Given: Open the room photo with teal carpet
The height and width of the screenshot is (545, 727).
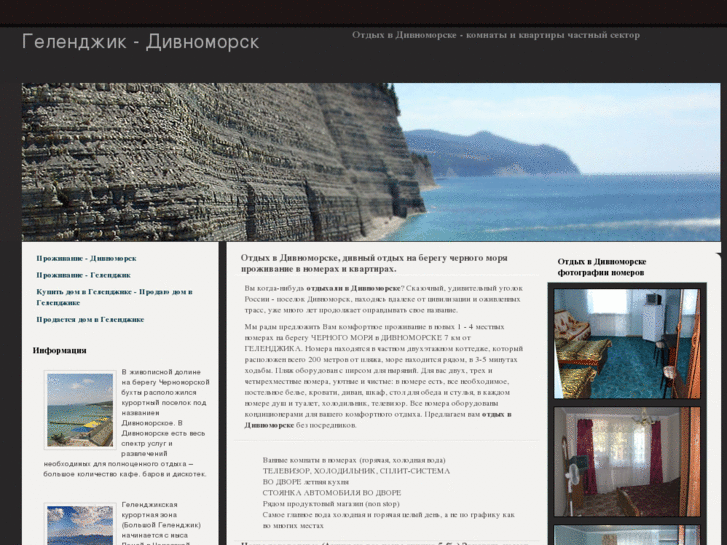Looking at the screenshot, I should [627, 344].
